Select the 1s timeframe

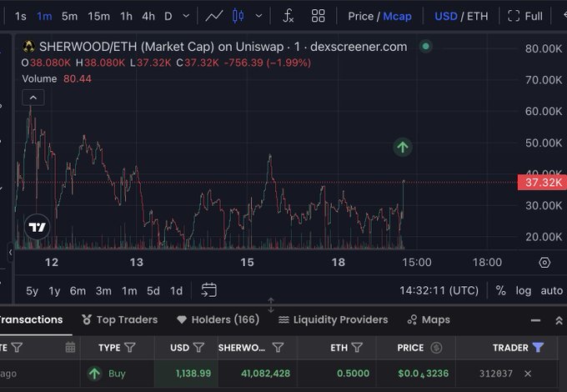(21, 17)
